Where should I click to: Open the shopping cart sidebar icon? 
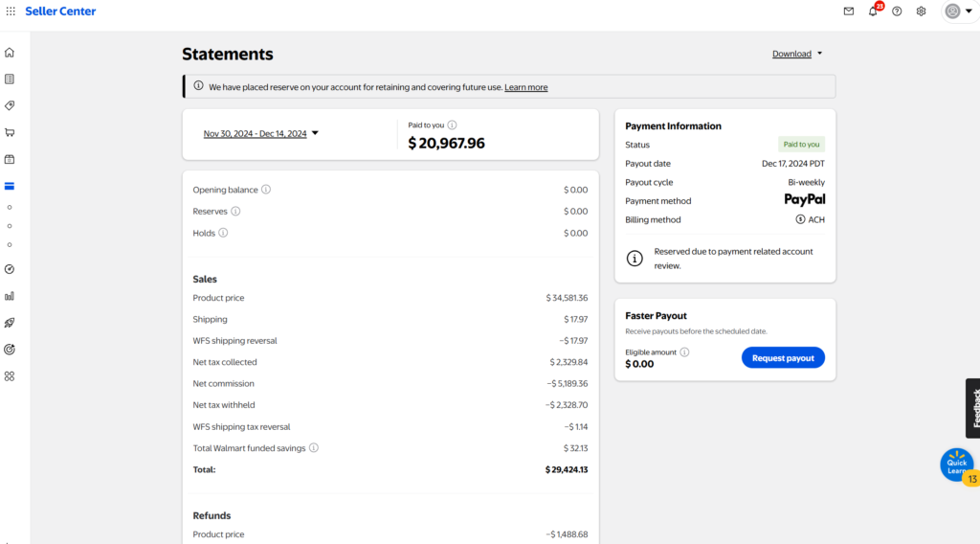tap(10, 132)
